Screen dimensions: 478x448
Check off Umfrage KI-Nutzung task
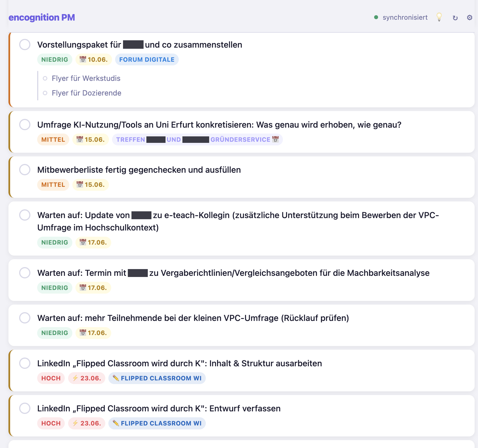click(x=25, y=125)
